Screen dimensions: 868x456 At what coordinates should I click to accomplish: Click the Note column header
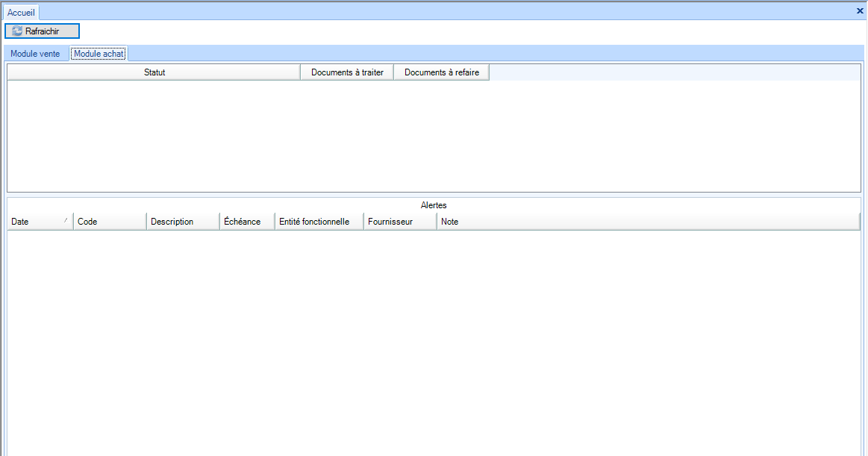[648, 222]
